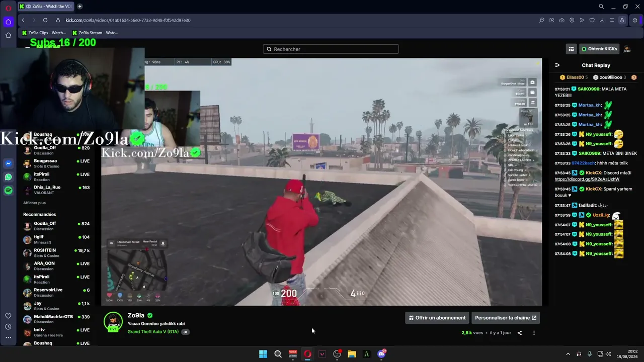
Task: Open Voicemeeter from the taskbar
Action: click(x=292, y=354)
